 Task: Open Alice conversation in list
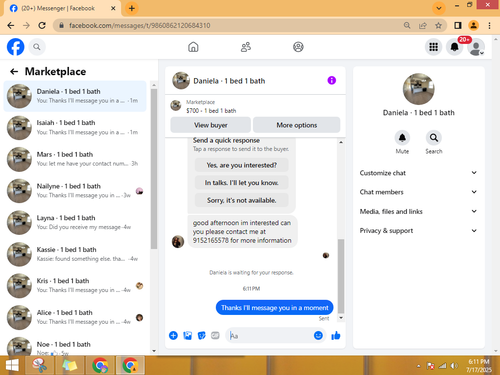click(x=75, y=317)
